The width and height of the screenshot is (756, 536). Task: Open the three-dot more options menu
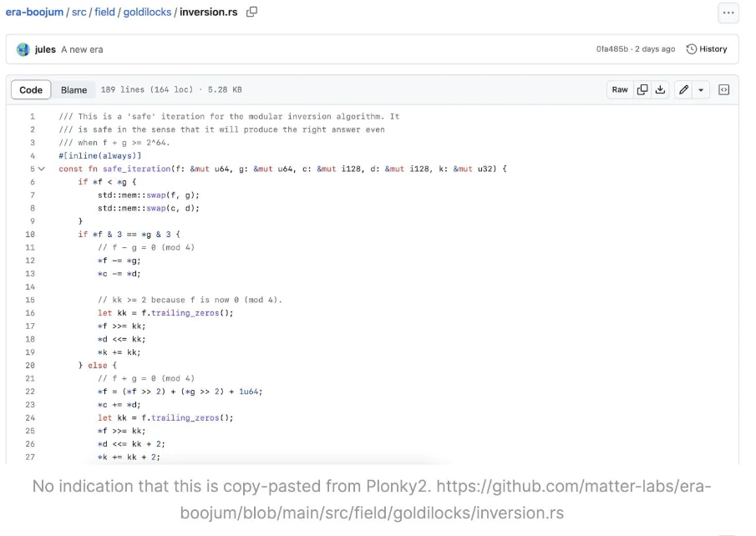728,13
